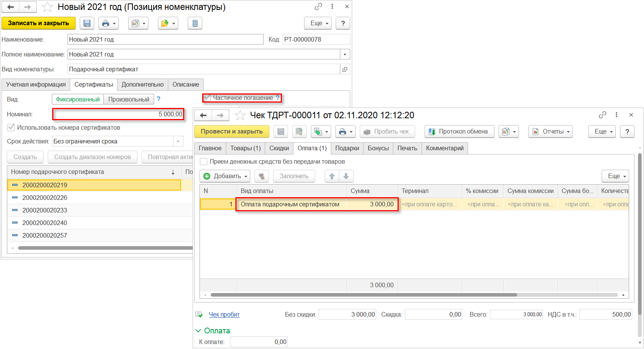Click Протокол обмена button
The image size is (644, 349).
[459, 132]
